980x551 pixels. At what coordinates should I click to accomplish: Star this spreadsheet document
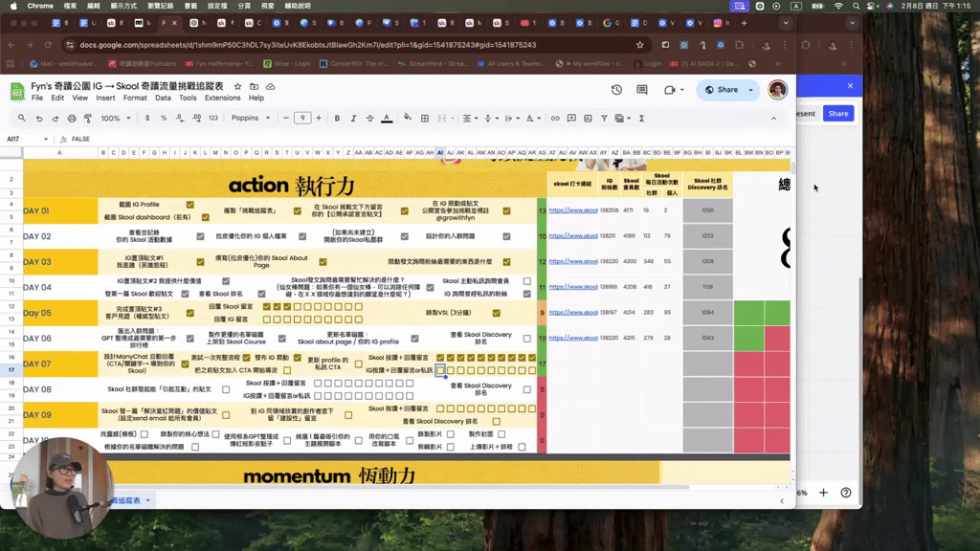237,86
